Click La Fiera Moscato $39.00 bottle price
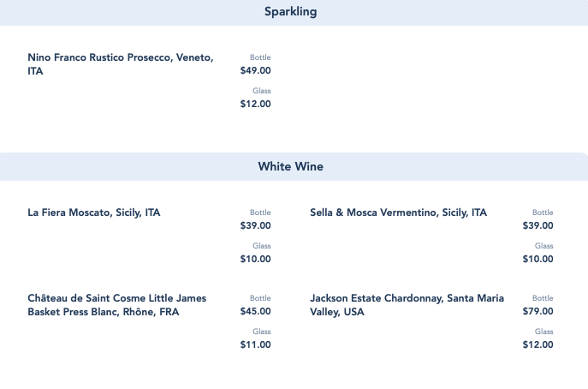The image size is (588, 389). (x=255, y=226)
